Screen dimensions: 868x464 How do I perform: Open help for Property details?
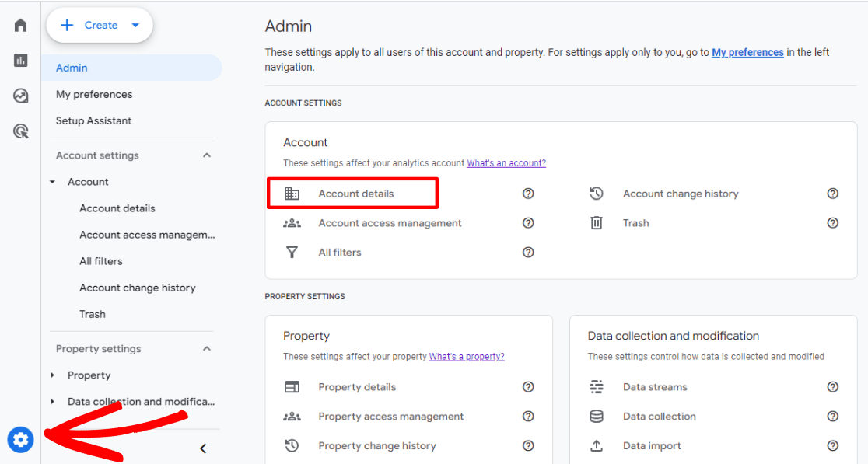tap(528, 387)
